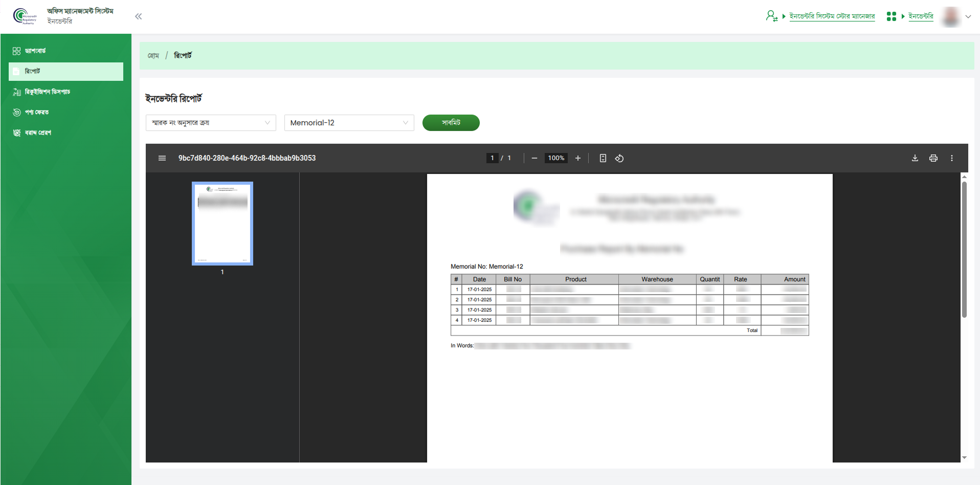The image size is (980, 485).
Task: Click the green সাবমিট button
Action: coord(451,123)
